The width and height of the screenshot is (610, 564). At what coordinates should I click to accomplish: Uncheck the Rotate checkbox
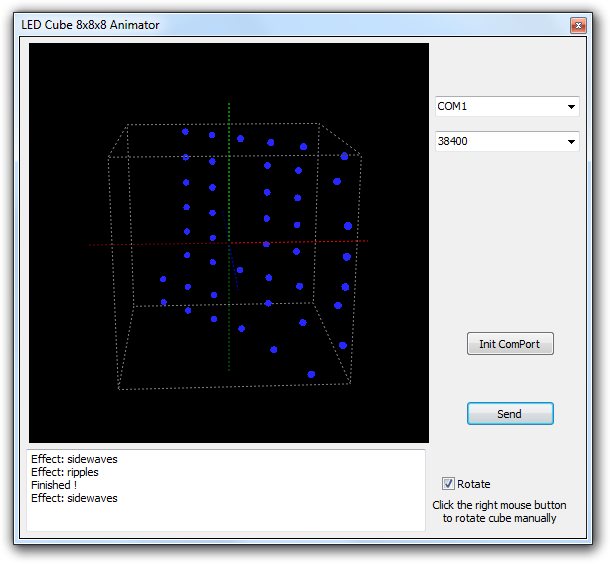(448, 483)
